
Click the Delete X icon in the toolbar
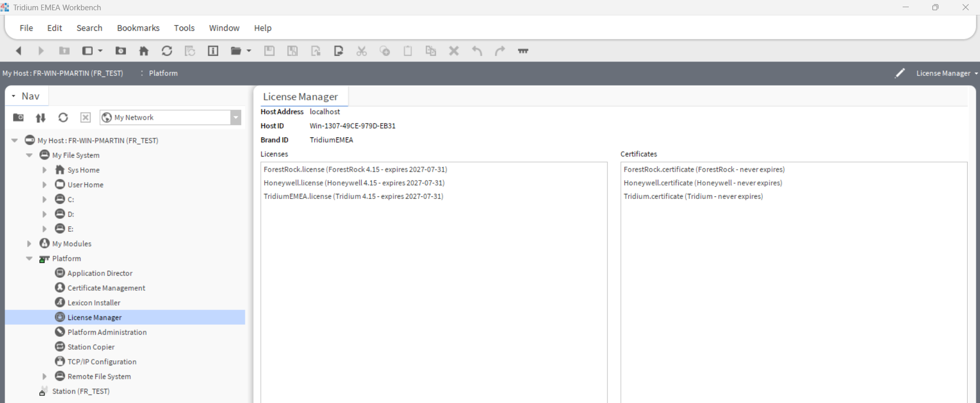tap(454, 51)
